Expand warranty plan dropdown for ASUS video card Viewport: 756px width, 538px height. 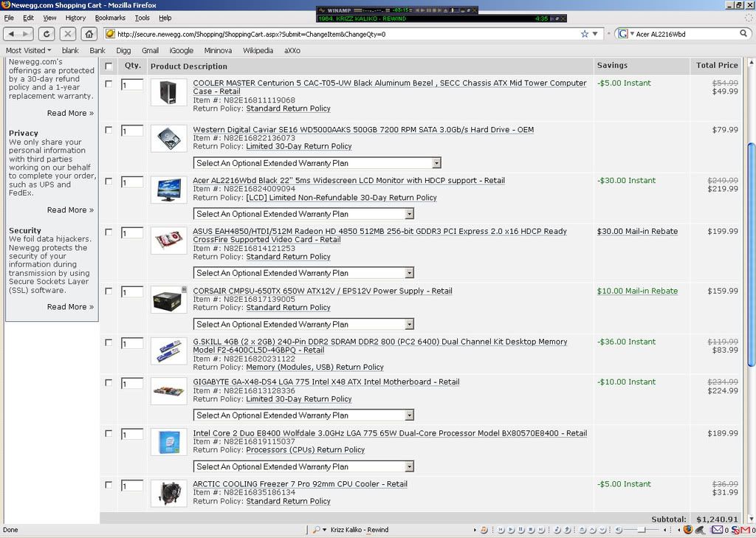click(x=303, y=273)
